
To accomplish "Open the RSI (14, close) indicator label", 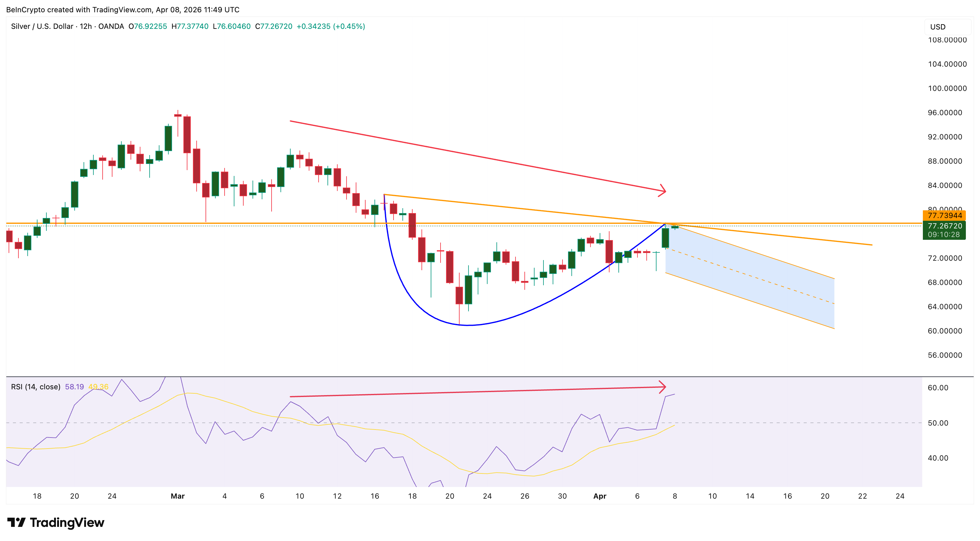I will pyautogui.click(x=35, y=387).
